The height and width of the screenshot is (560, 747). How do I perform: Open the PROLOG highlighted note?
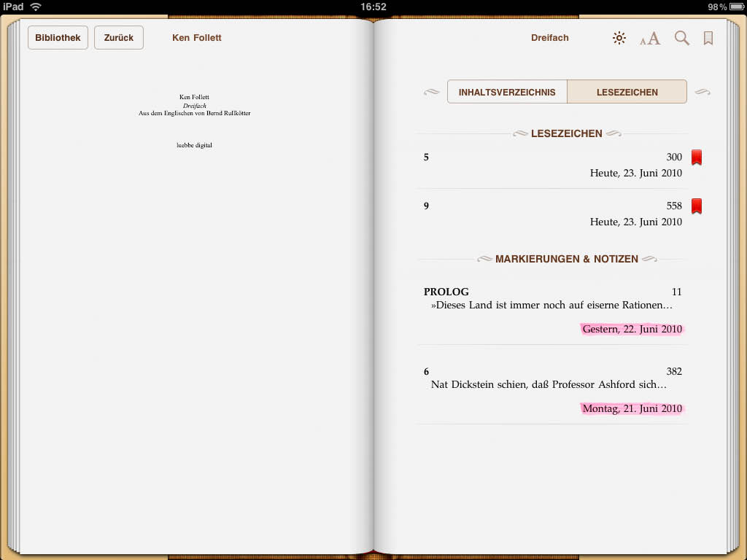point(553,309)
